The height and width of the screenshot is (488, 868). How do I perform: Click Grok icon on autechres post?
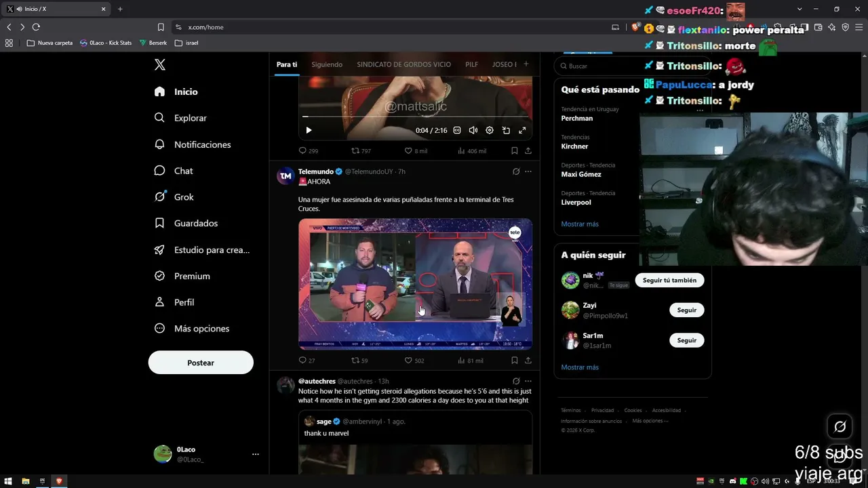(x=516, y=381)
